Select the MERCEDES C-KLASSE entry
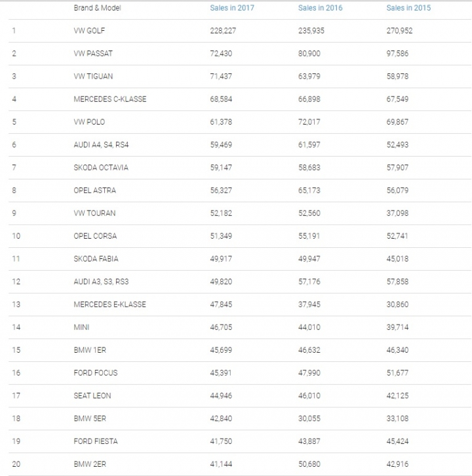472x476 pixels. pos(110,99)
